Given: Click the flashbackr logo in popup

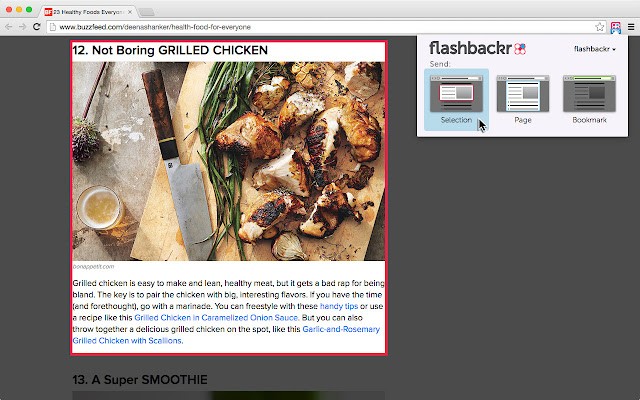Looking at the screenshot, I should click(477, 48).
